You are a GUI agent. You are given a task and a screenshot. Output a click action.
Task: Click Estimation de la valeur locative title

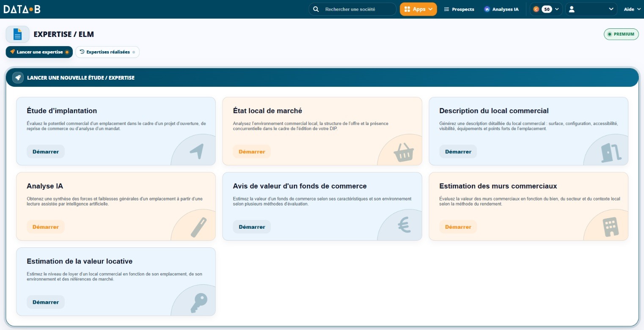pyautogui.click(x=80, y=261)
